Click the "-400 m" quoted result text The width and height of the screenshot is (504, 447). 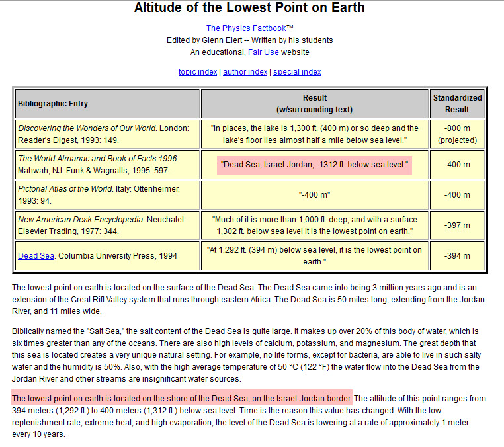(314, 195)
